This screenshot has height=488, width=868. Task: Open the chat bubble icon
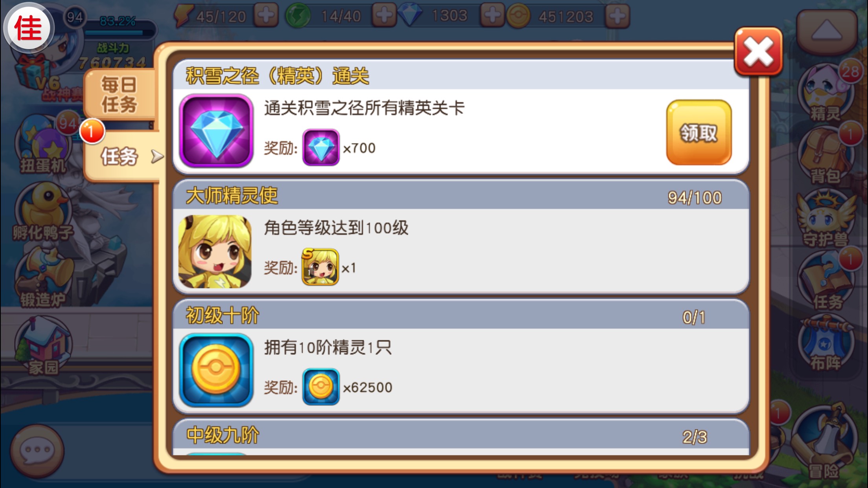tap(37, 450)
